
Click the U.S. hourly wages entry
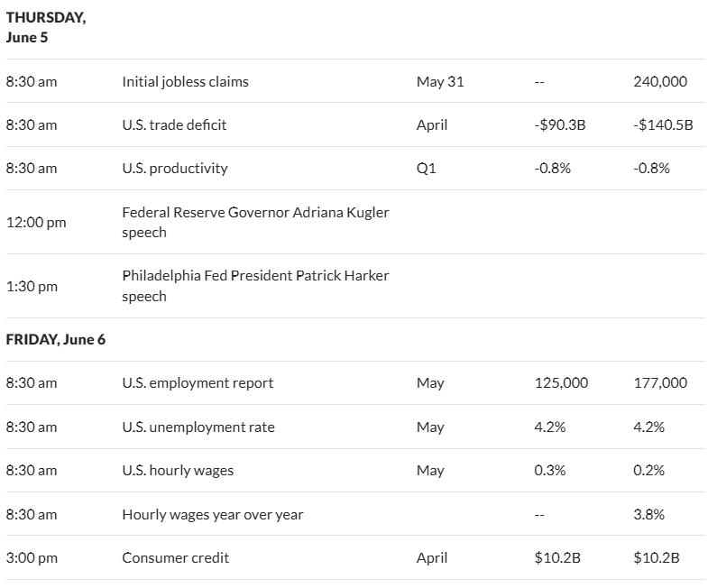click(x=178, y=471)
